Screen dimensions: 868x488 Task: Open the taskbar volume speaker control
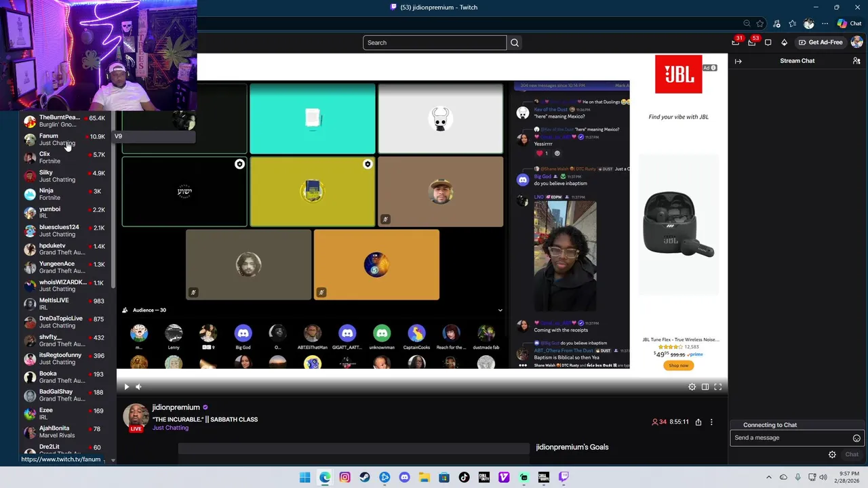(824, 477)
